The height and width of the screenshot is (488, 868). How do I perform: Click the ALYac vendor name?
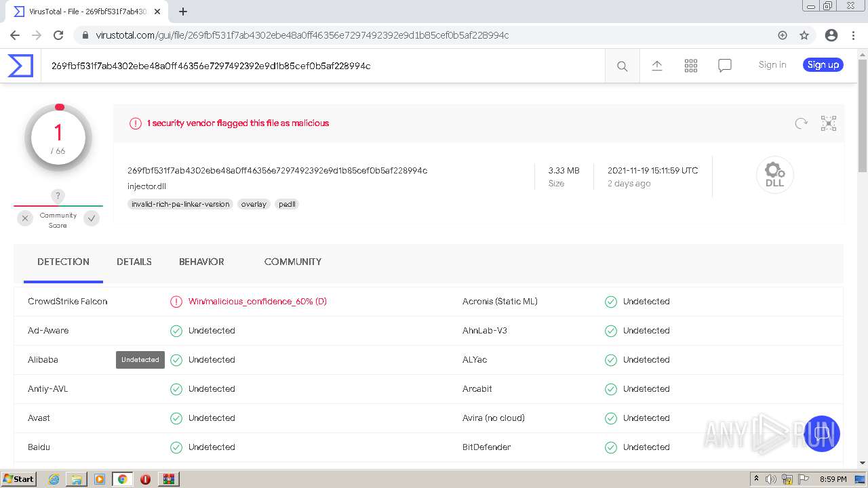coord(475,360)
